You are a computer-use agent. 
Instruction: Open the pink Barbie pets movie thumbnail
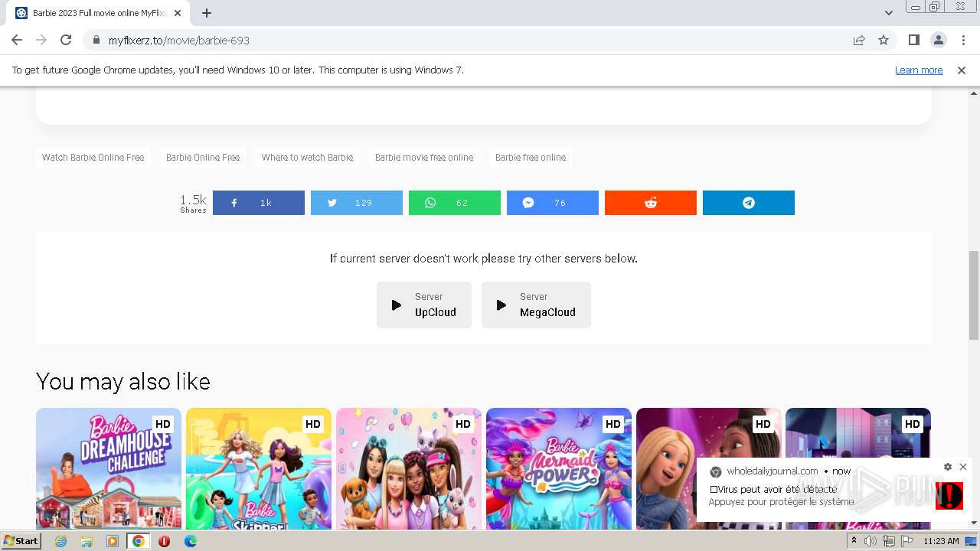(x=409, y=468)
